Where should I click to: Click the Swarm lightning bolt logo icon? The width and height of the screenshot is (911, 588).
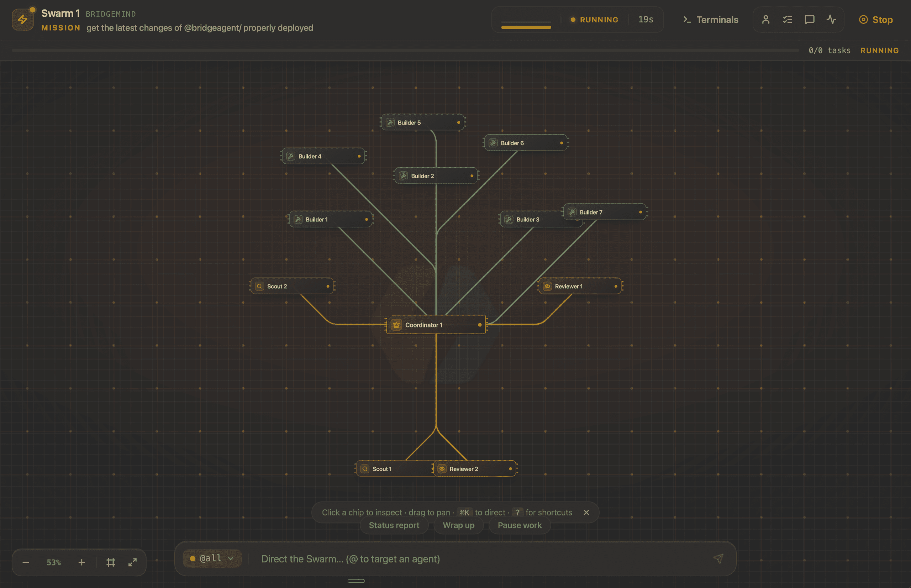22,20
